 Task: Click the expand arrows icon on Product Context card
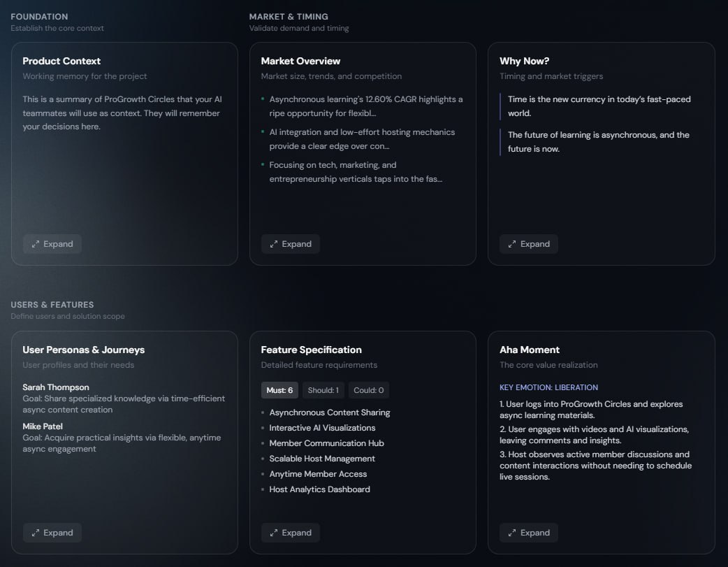point(36,243)
